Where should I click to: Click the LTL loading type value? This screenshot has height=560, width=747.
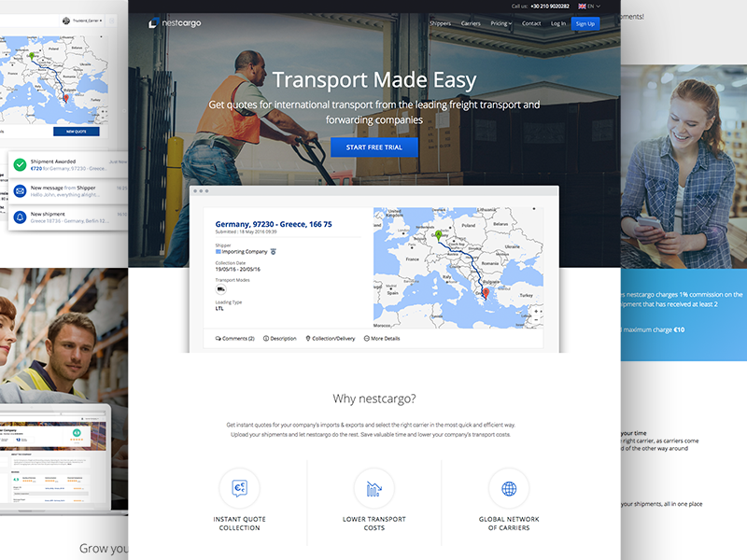(x=219, y=309)
